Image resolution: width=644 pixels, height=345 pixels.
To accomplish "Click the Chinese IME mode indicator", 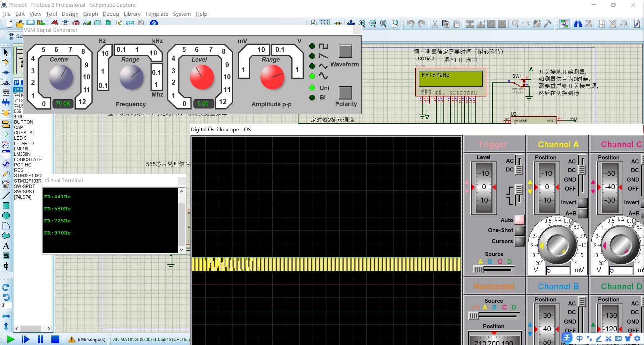I will point(580,338).
